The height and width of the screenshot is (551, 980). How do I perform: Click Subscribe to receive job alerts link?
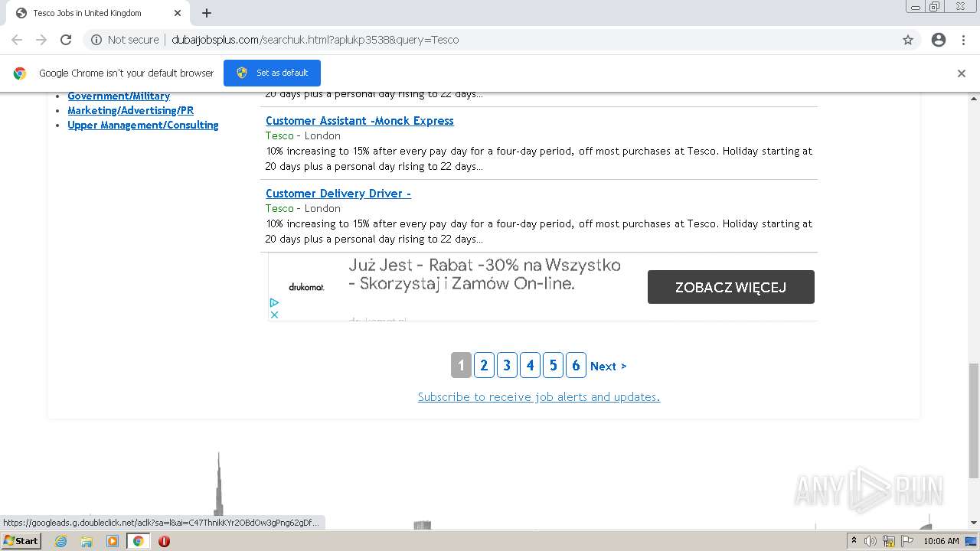(539, 396)
